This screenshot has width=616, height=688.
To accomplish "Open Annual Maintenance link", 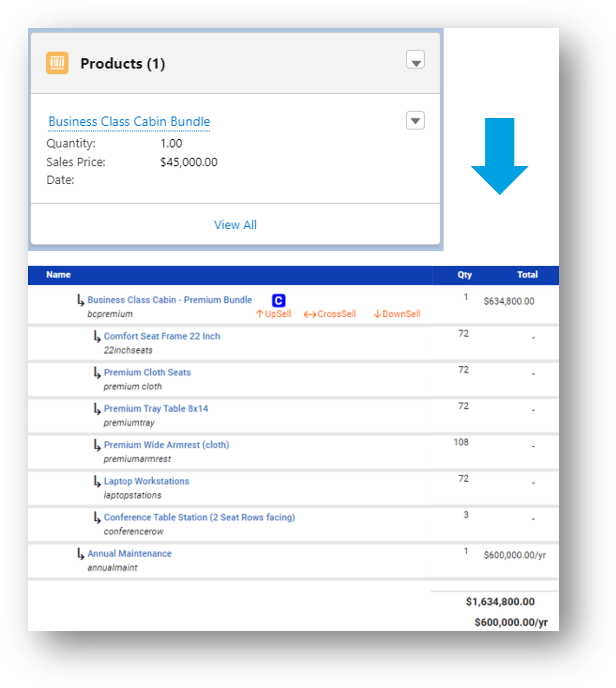I will pyautogui.click(x=130, y=554).
